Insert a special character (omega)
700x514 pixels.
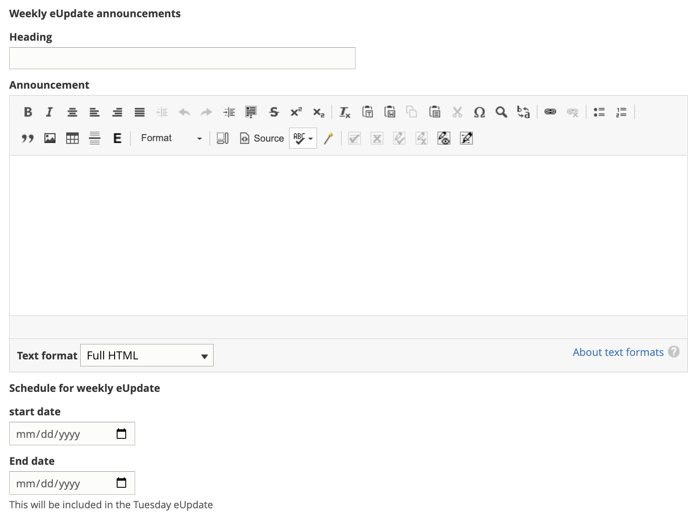[479, 112]
